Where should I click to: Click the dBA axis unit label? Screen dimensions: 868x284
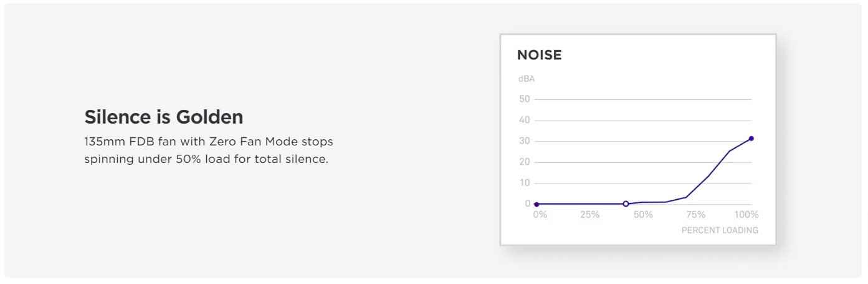(x=527, y=79)
